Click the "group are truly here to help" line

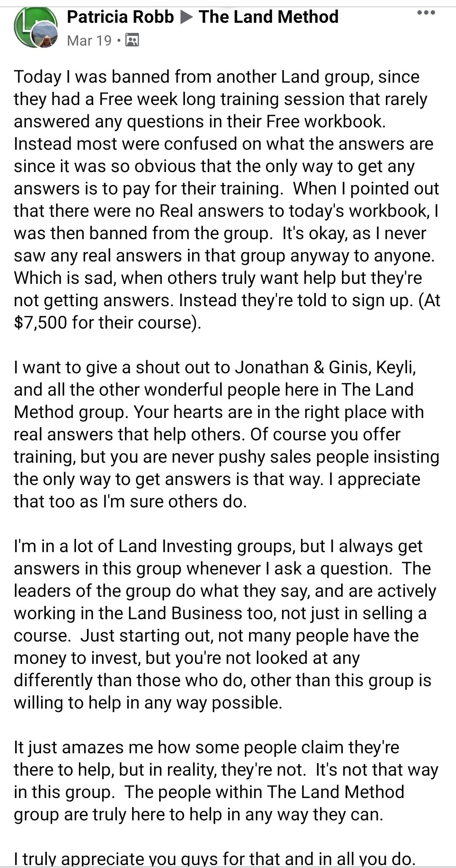[198, 814]
